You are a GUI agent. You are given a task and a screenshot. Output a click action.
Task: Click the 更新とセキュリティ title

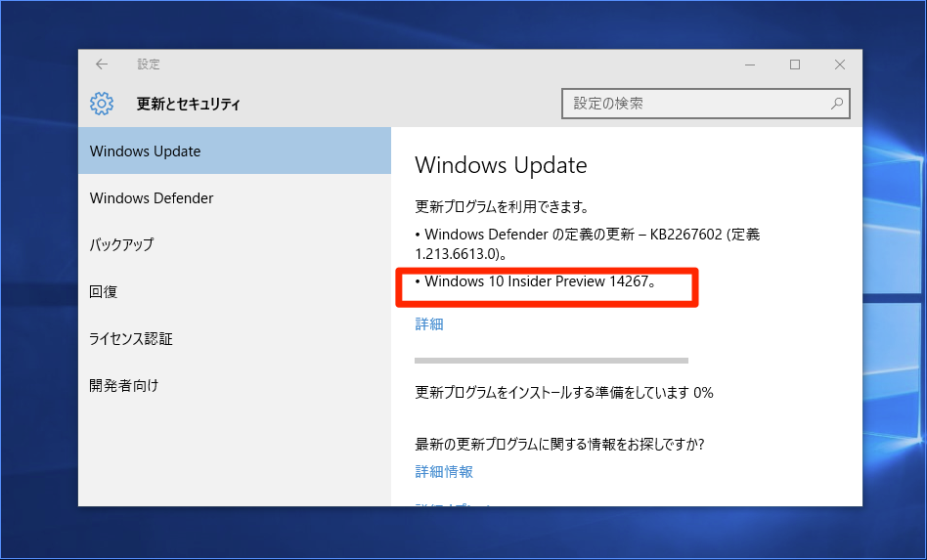(x=188, y=104)
